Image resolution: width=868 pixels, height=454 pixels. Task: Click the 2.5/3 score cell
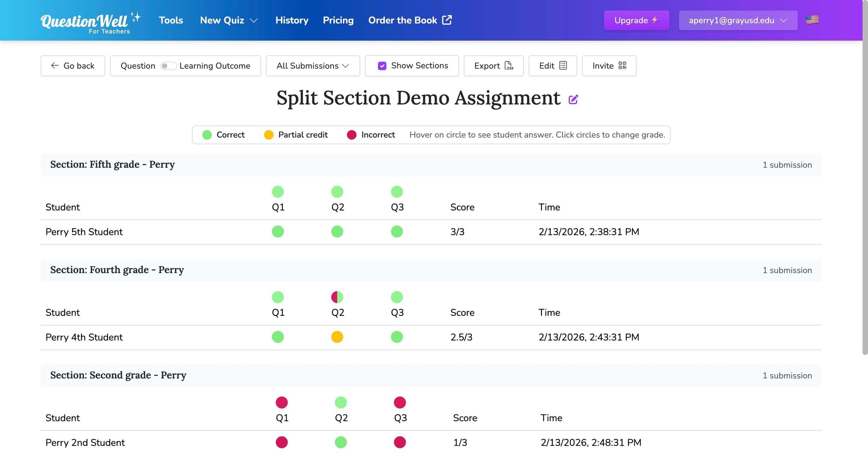[461, 337]
